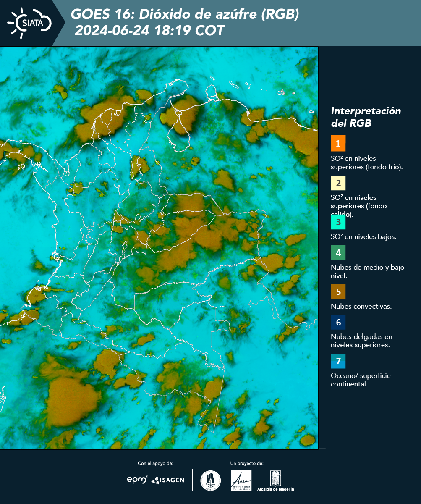Click the 'Interpretación del RGB' heading
Image resolution: width=421 pixels, height=504 pixels.
click(366, 117)
